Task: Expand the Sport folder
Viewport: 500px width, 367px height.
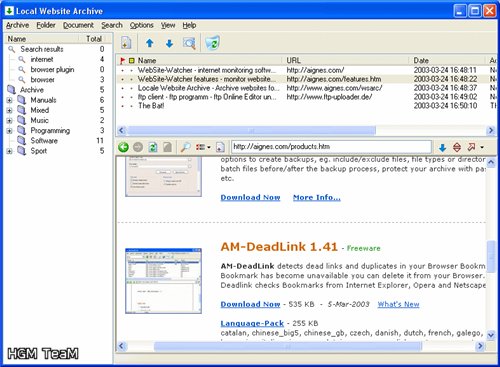Action: [9, 151]
